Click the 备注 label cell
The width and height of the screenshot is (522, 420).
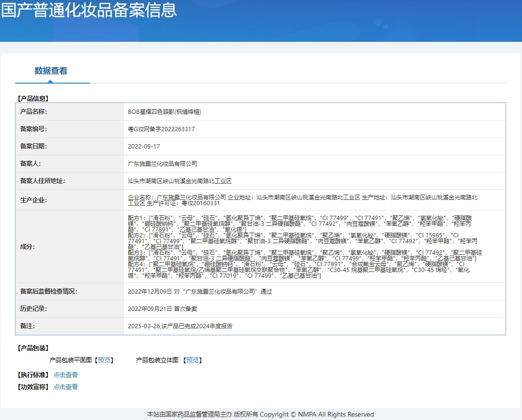coord(69,326)
